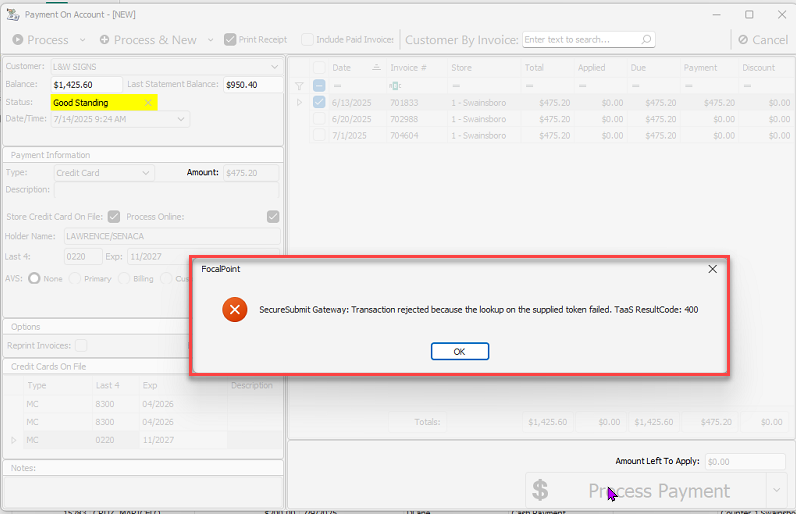This screenshot has height=514, width=796.
Task: Open the Process Payment dropdown arrow
Action: [776, 490]
